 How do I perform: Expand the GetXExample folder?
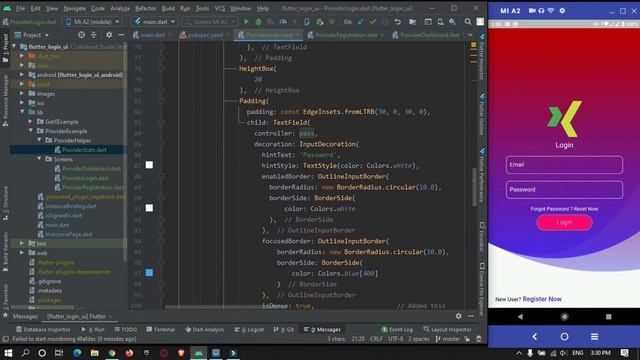click(x=30, y=122)
